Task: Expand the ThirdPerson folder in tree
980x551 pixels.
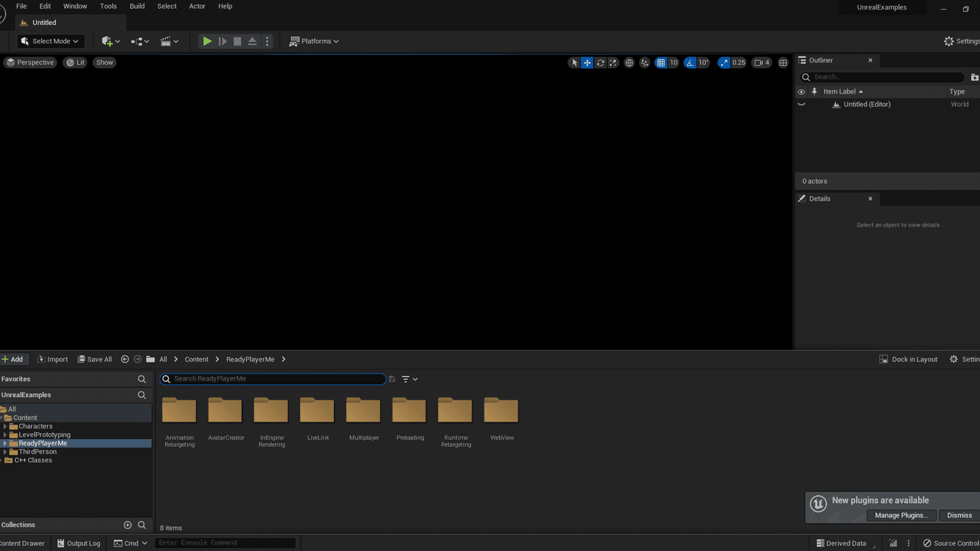Action: point(5,452)
